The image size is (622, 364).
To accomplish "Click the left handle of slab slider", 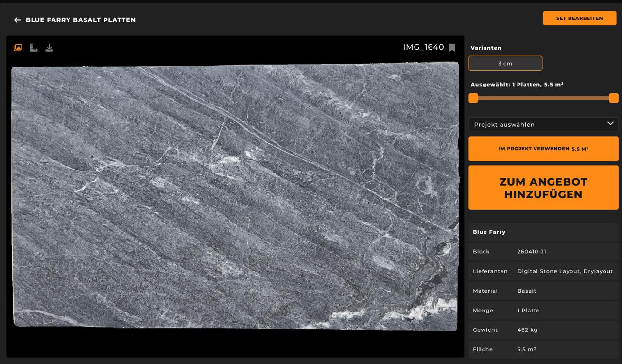I will (x=473, y=98).
